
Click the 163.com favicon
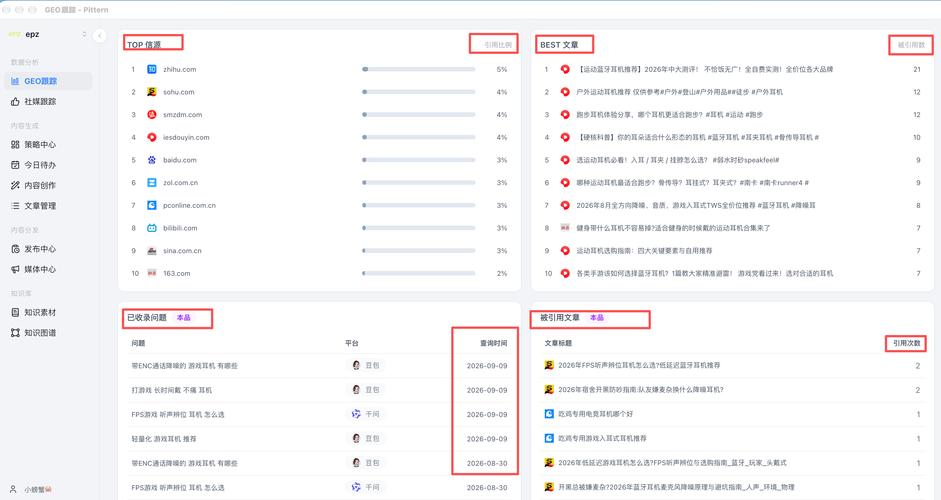pyautogui.click(x=152, y=273)
